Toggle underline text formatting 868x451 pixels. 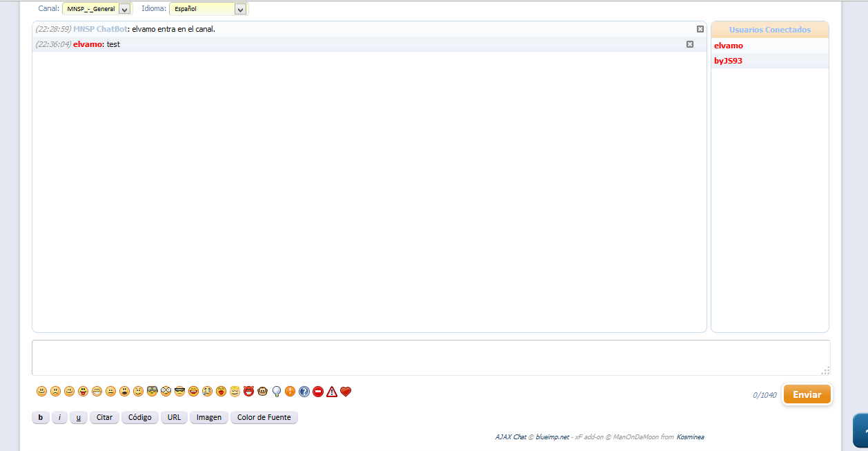click(x=78, y=417)
